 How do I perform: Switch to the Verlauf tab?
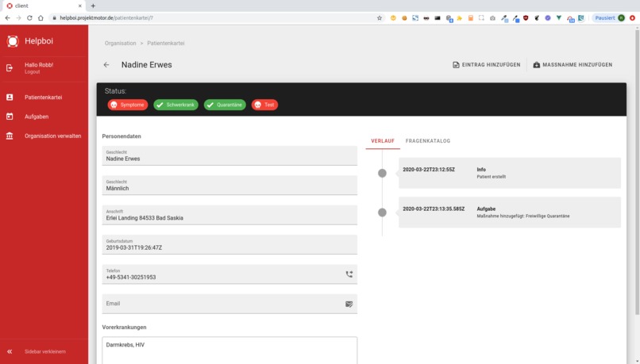(383, 141)
